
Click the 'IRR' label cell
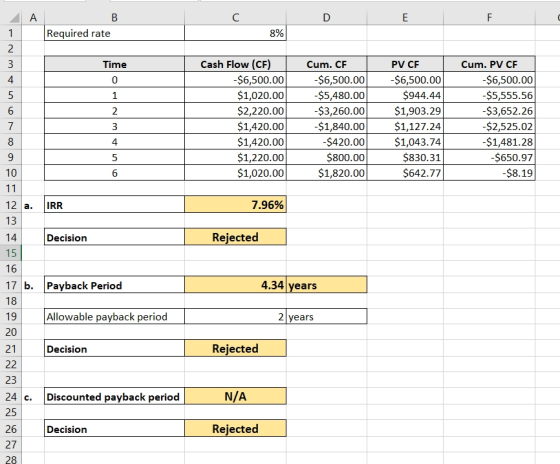[114, 205]
